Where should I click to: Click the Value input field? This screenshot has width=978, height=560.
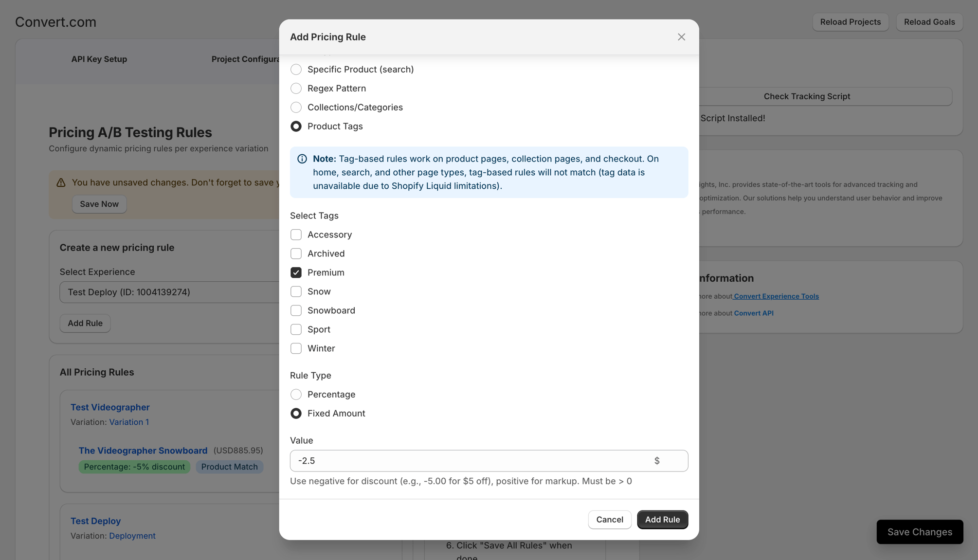point(489,461)
